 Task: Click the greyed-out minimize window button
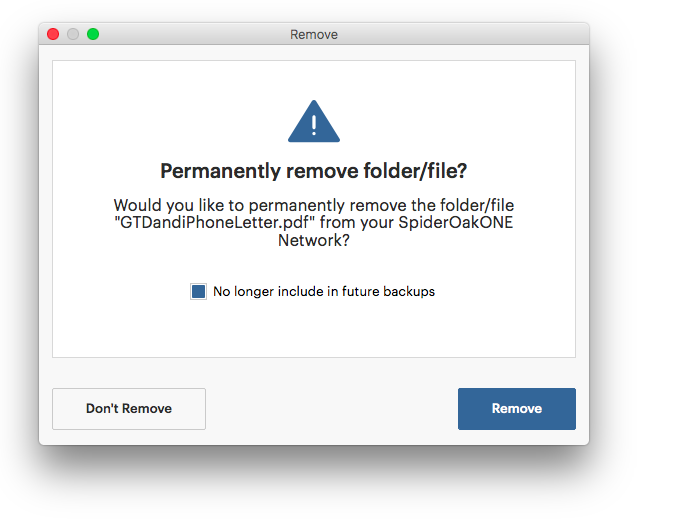coord(73,34)
